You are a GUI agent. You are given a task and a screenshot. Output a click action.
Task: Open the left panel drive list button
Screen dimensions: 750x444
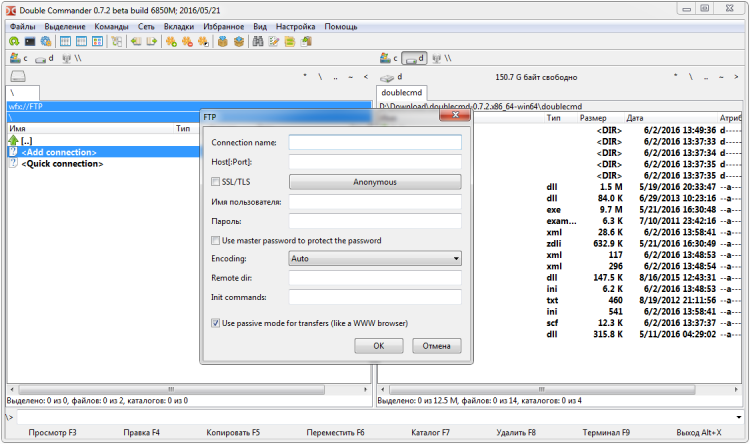pos(18,76)
